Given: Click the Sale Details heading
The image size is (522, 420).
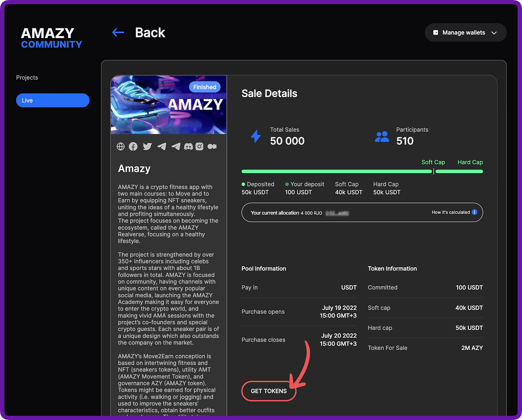Looking at the screenshot, I should click(x=269, y=93).
